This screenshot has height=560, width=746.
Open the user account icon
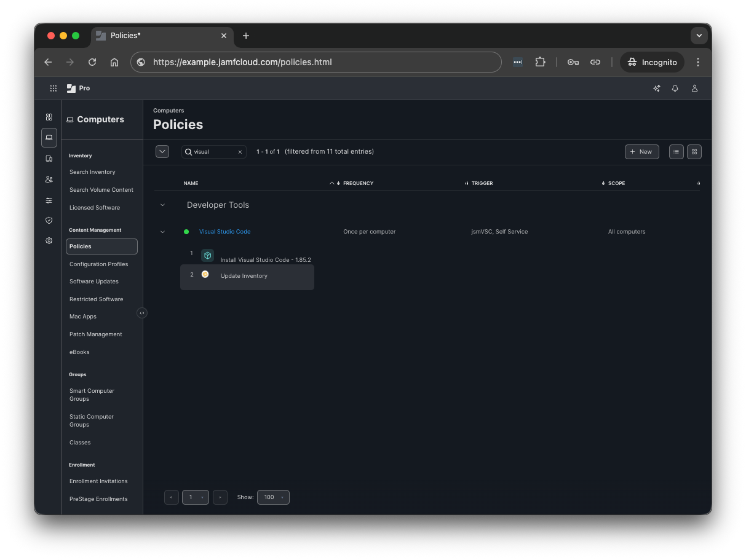[694, 89]
